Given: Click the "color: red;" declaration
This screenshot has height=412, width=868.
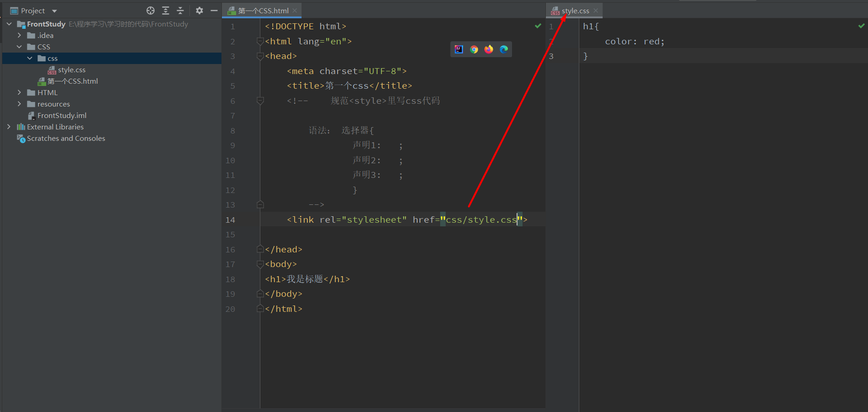Looking at the screenshot, I should coord(635,41).
